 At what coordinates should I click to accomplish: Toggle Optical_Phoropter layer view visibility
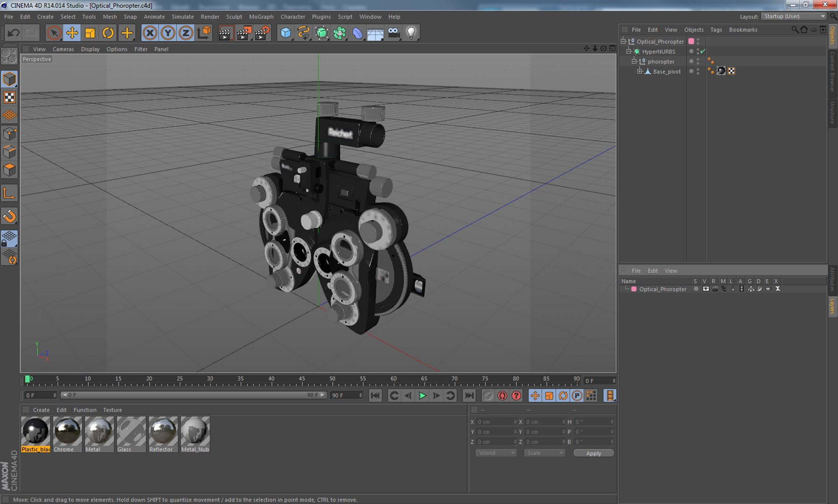[705, 289]
